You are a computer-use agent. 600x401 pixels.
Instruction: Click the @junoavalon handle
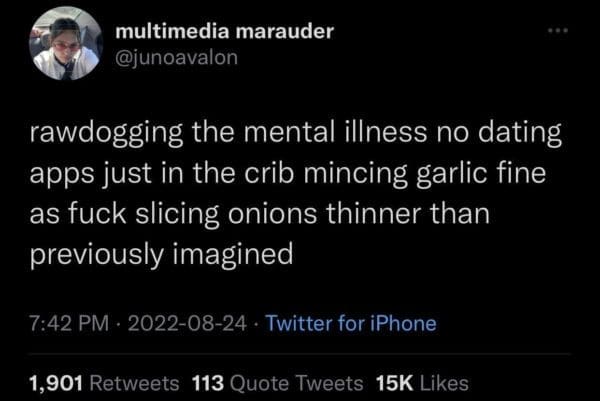[x=177, y=60]
